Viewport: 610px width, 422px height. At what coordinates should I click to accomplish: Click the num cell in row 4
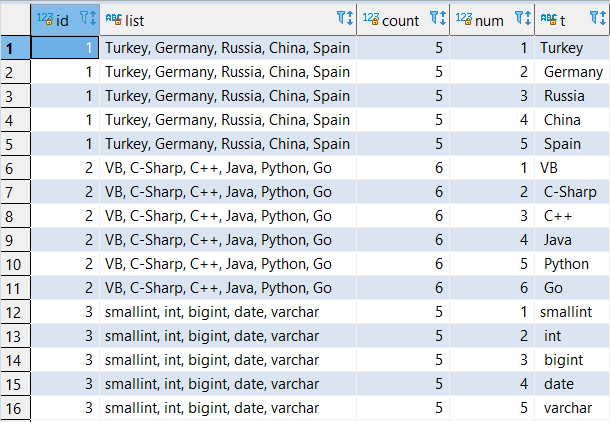[492, 120]
